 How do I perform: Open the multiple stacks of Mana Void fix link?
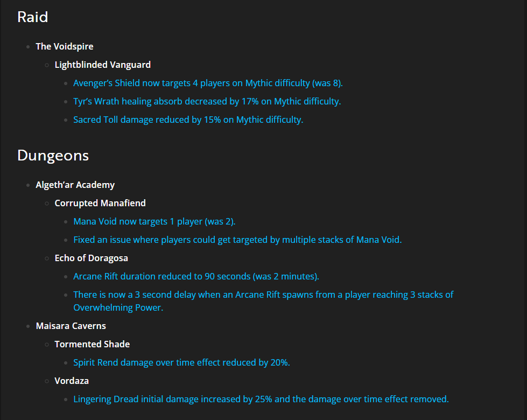pyautogui.click(x=237, y=240)
